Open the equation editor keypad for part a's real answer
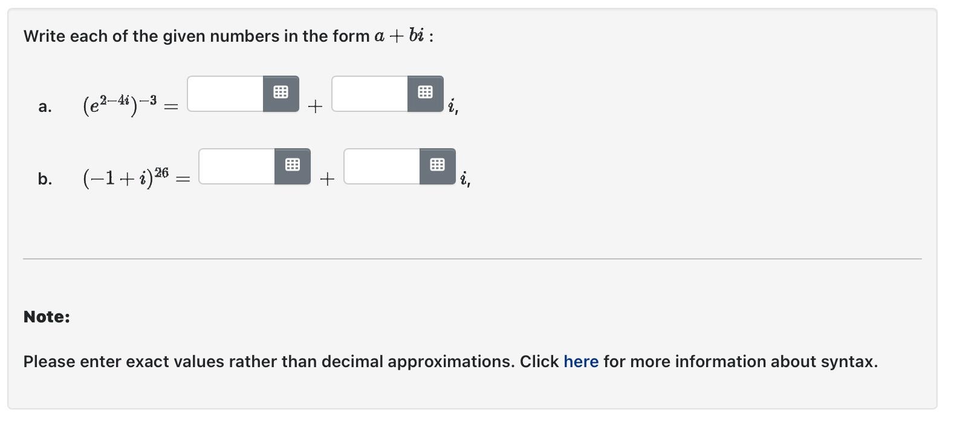Screen dimensions: 980x424 pyautogui.click(x=281, y=93)
